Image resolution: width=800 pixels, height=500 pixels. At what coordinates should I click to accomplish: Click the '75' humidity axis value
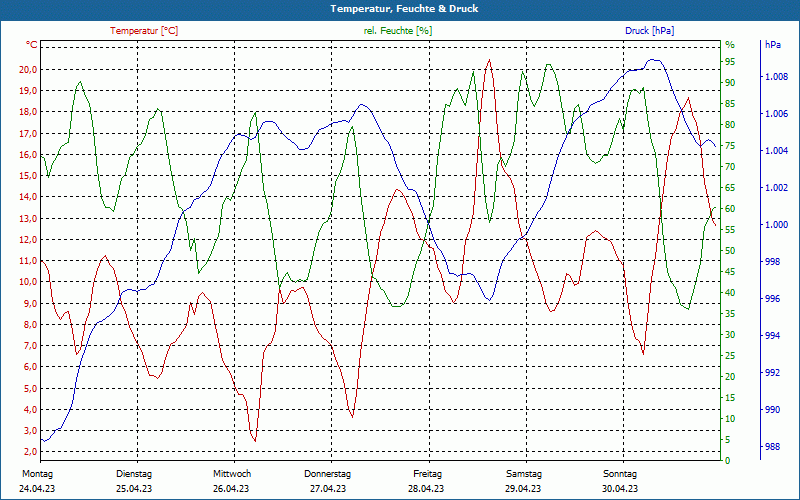tap(730, 146)
